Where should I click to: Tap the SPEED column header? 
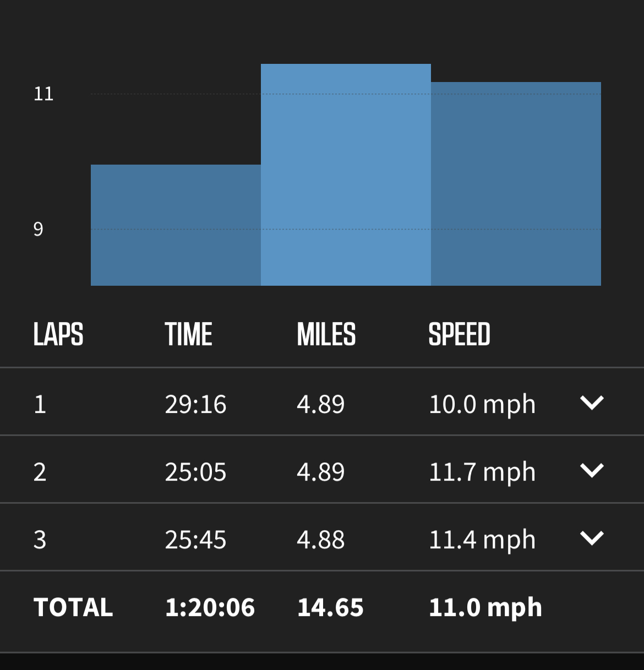pyautogui.click(x=459, y=335)
